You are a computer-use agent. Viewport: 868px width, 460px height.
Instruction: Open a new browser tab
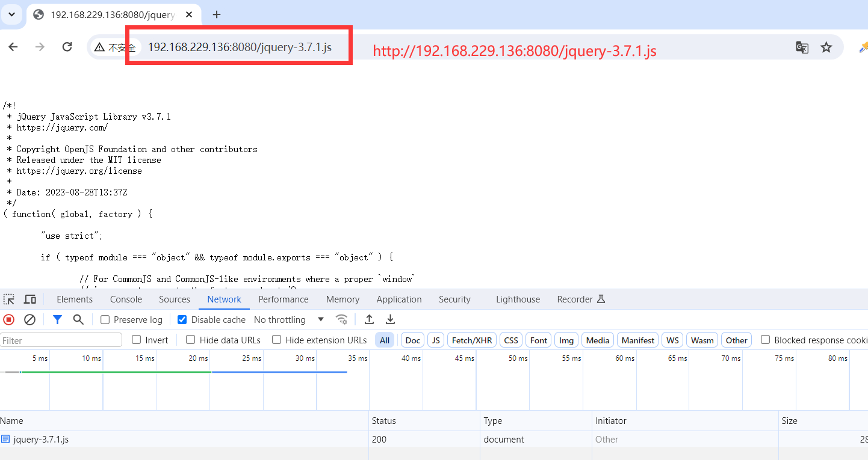pyautogui.click(x=217, y=14)
